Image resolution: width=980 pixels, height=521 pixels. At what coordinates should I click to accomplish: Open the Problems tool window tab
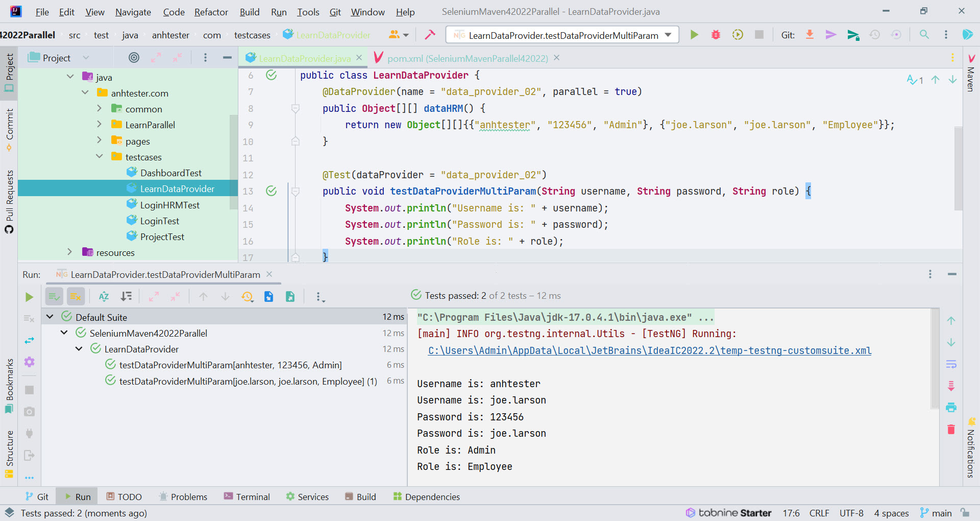coord(183,496)
